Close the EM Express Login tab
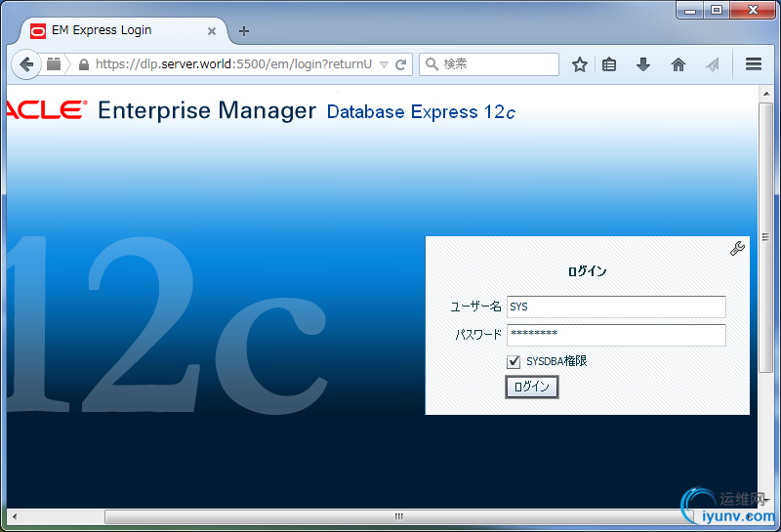This screenshot has width=781, height=532. (212, 31)
